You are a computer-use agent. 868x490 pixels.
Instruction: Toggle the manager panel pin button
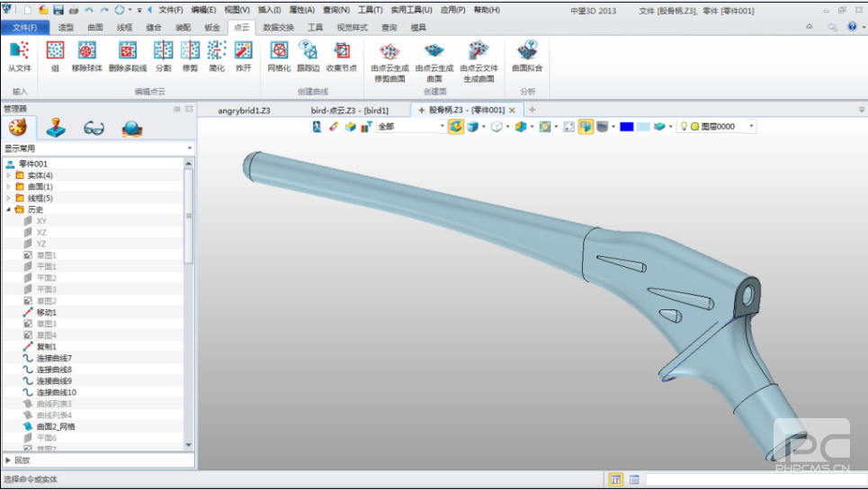pyautogui.click(x=177, y=109)
